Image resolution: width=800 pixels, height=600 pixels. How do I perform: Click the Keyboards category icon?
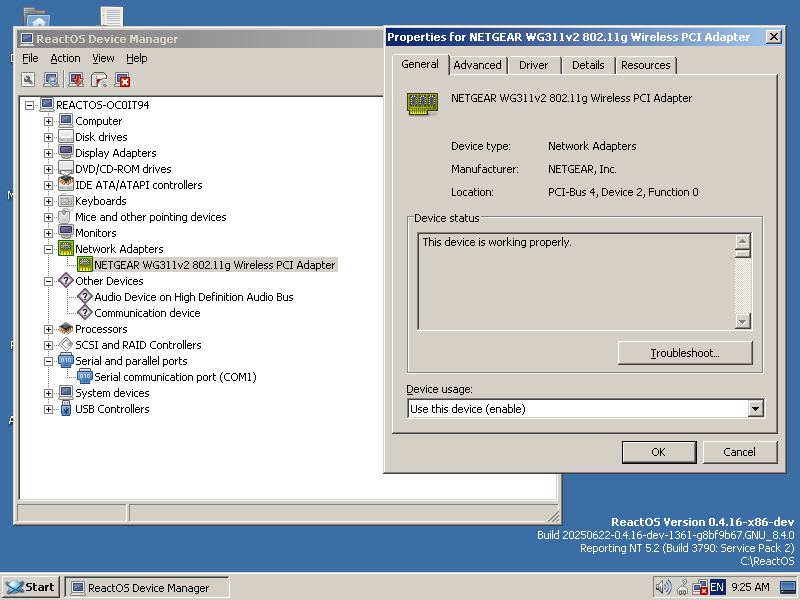pyautogui.click(x=66, y=201)
